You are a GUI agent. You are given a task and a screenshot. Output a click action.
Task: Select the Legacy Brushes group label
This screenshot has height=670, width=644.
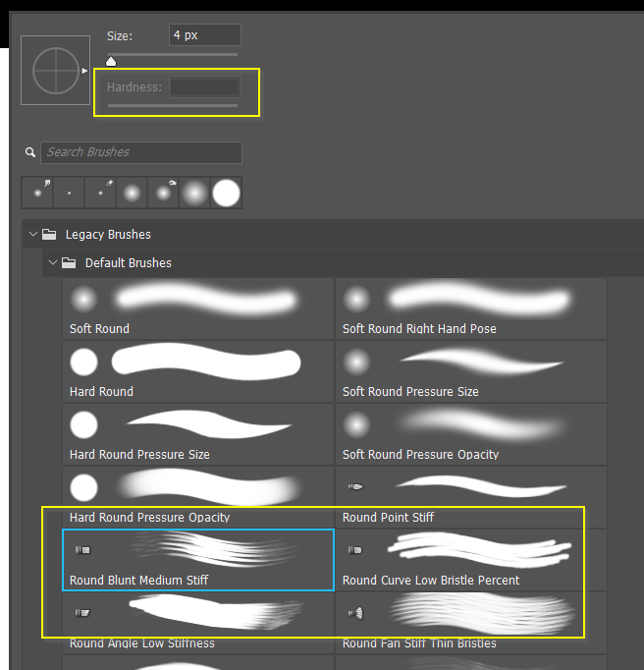[x=108, y=235]
